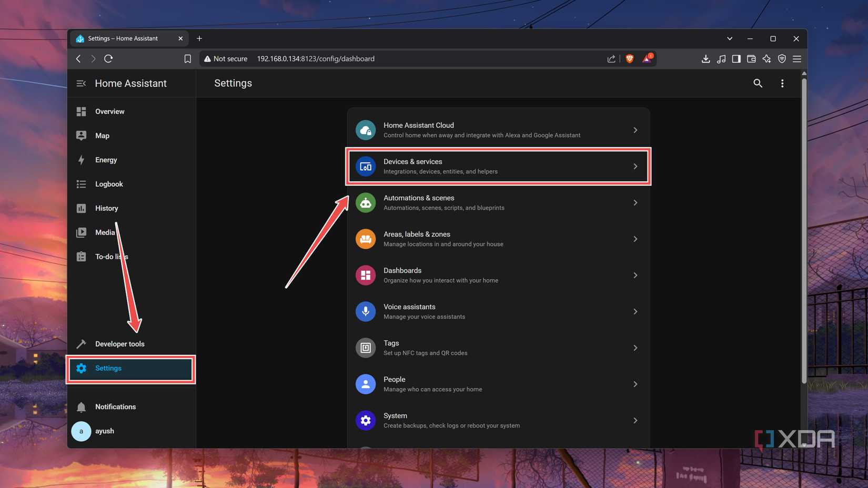Click the Notifications bell icon
The height and width of the screenshot is (488, 868).
81,407
